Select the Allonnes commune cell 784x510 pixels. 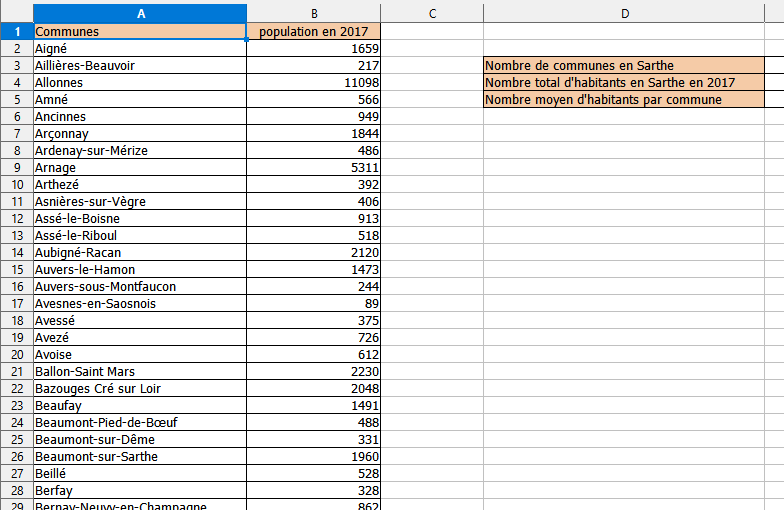tap(140, 82)
